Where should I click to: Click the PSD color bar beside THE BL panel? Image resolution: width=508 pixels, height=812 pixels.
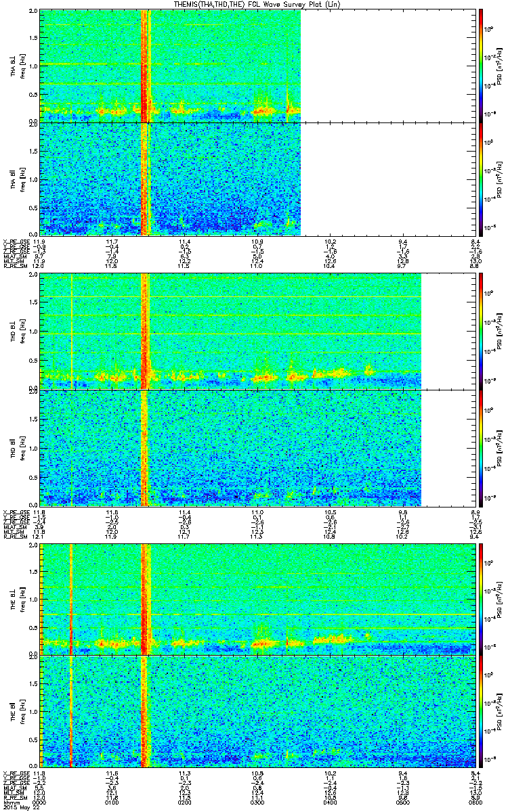point(480,600)
